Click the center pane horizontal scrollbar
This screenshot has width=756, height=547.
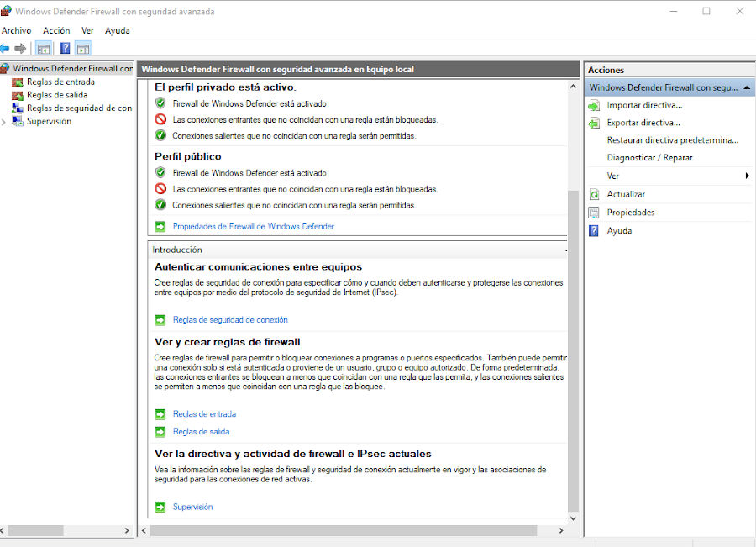point(343,531)
